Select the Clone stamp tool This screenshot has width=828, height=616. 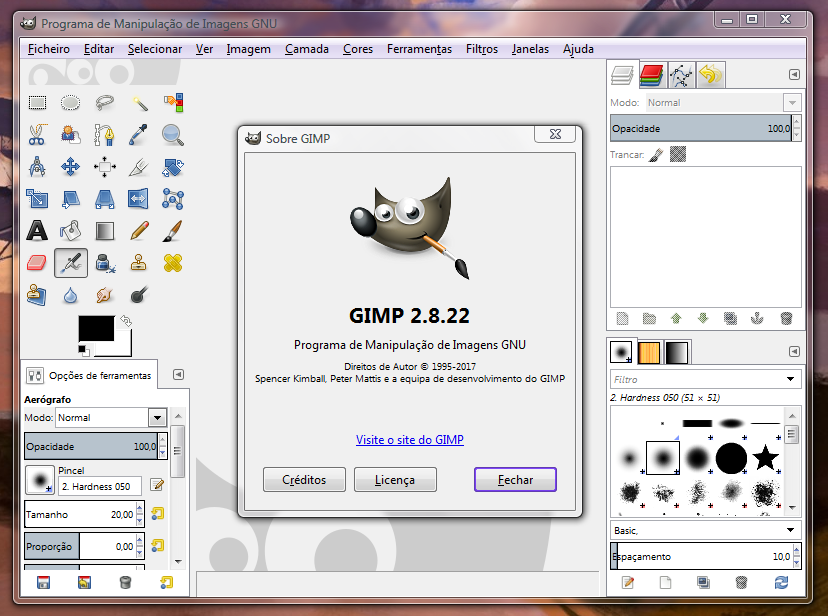click(139, 263)
